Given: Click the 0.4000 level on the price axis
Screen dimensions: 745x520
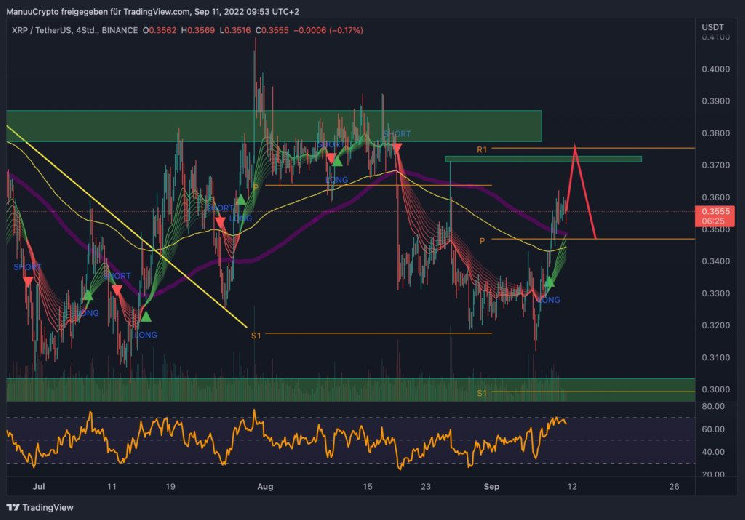Looking at the screenshot, I should (x=714, y=69).
